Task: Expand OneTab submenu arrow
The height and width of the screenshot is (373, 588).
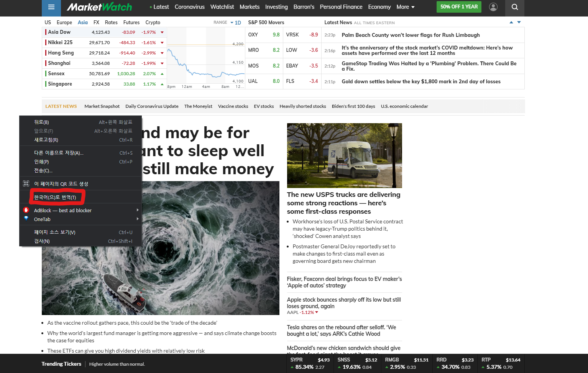Action: [x=138, y=219]
